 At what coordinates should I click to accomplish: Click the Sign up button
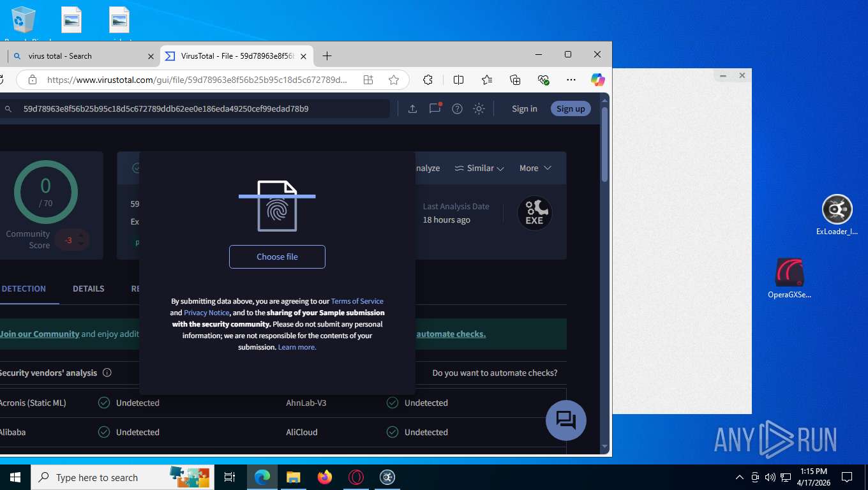tap(571, 108)
